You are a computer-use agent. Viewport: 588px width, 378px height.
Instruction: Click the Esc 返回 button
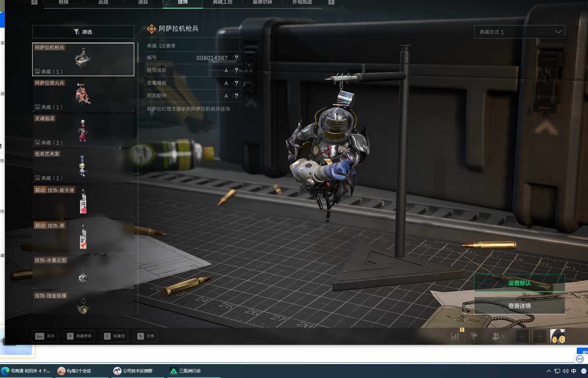click(x=45, y=336)
